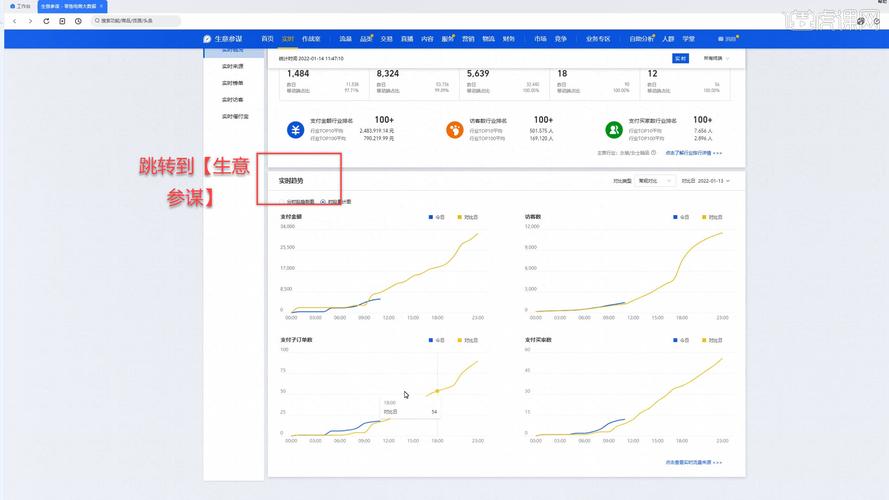Open the 所有终端 terminal dropdown
Image resolution: width=889 pixels, height=500 pixels.
pyautogui.click(x=716, y=59)
